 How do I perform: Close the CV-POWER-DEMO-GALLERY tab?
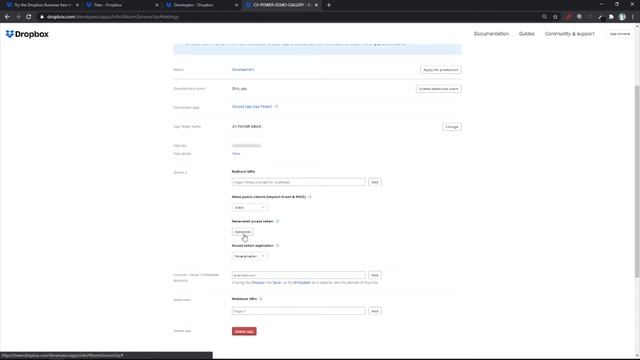(316, 5)
